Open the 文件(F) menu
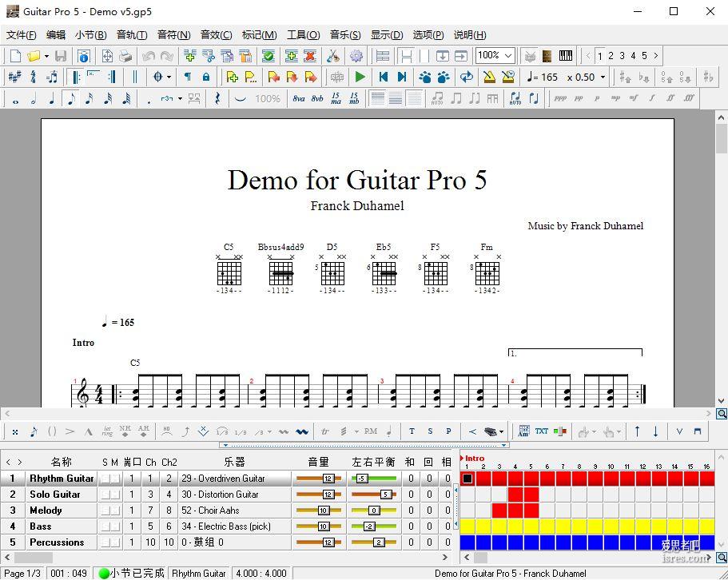 [21, 35]
